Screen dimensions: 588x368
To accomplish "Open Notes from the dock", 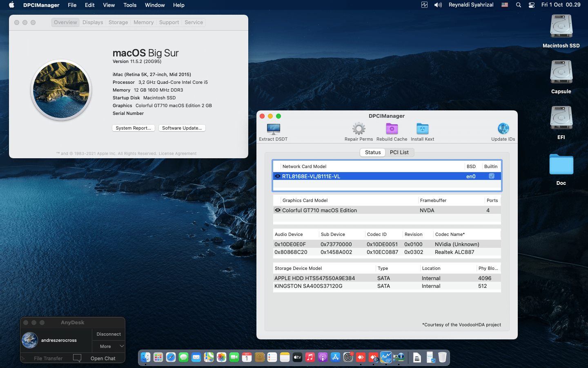I will [x=285, y=357].
